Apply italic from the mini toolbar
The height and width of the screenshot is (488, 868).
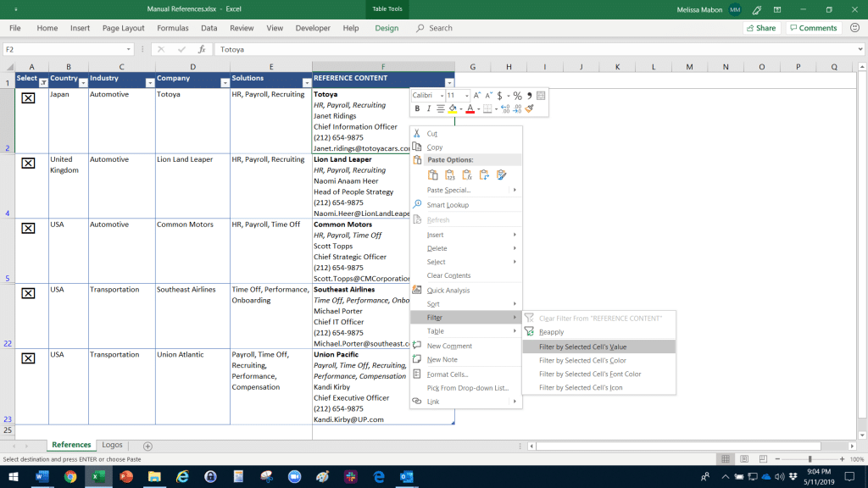(428, 108)
